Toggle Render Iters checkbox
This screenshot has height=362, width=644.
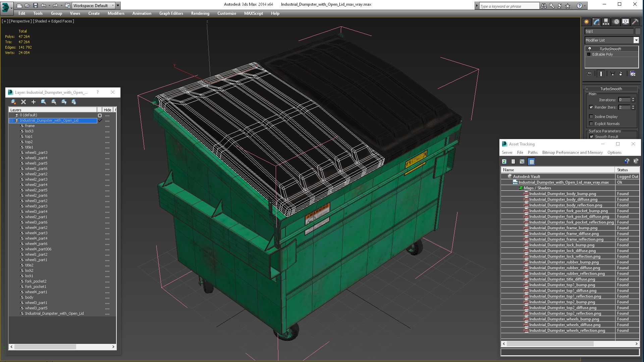pos(591,107)
